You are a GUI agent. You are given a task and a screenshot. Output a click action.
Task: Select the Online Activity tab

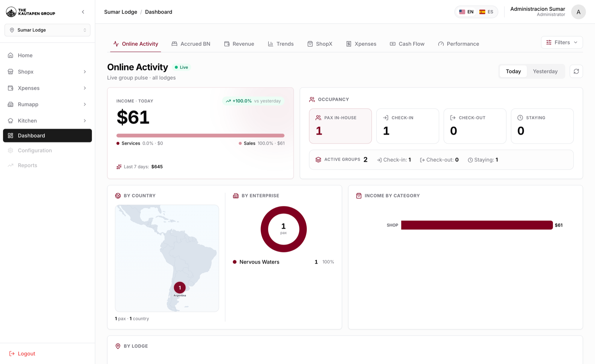(x=136, y=44)
